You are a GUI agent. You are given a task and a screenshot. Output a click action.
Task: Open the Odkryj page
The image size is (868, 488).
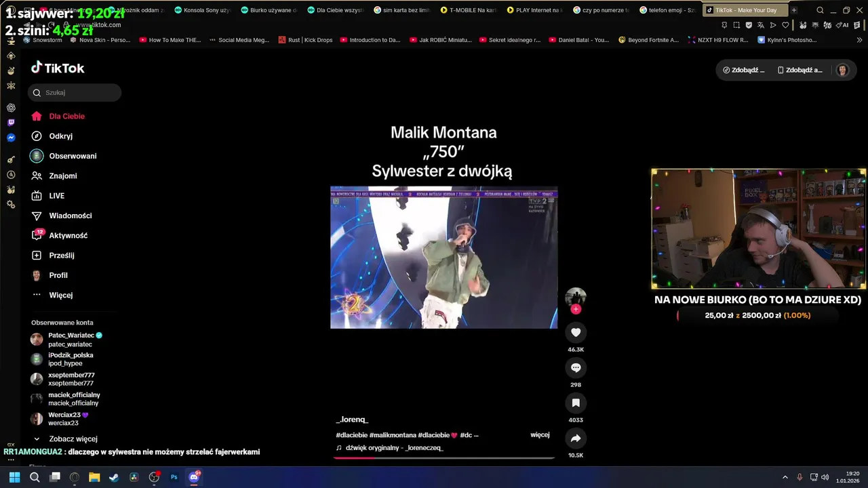pyautogui.click(x=52, y=136)
